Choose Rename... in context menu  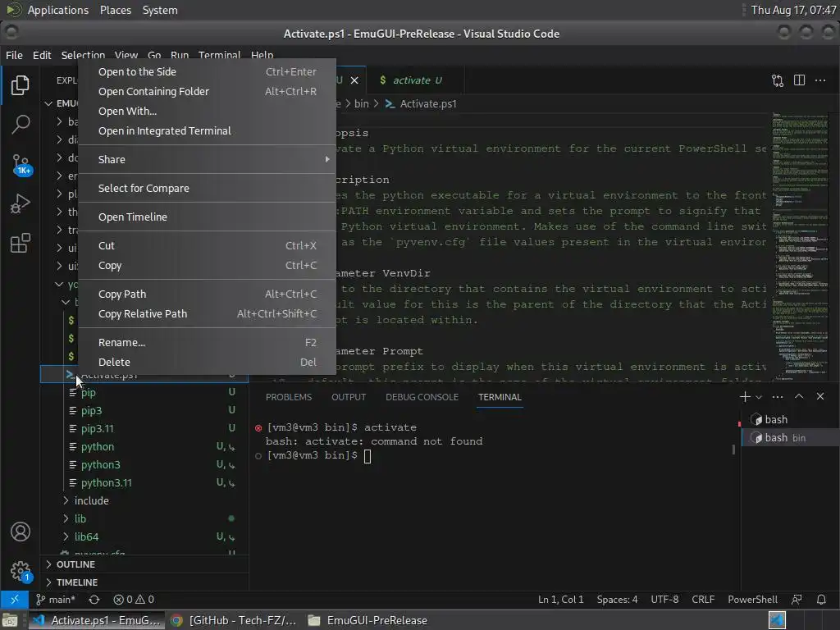click(207, 343)
